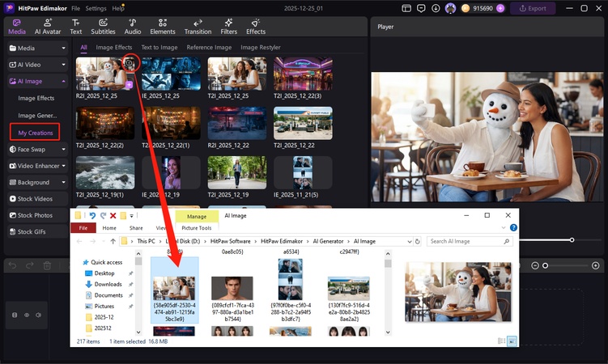The height and width of the screenshot is (364, 608).
Task: Open My Creations in the sidebar
Action: (36, 133)
